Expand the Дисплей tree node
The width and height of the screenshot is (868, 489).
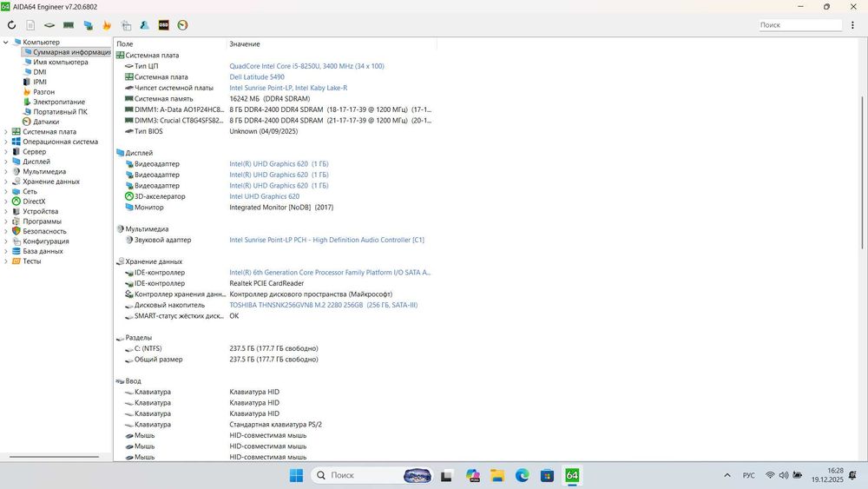pyautogui.click(x=5, y=162)
